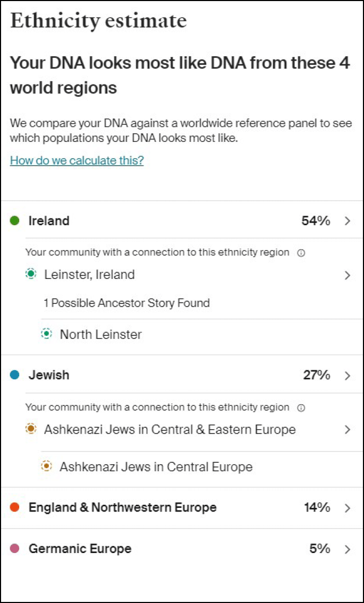Viewport: 364px width, 603px height.
Task: Expand the Ireland 54% region chevron
Action: 348,221
